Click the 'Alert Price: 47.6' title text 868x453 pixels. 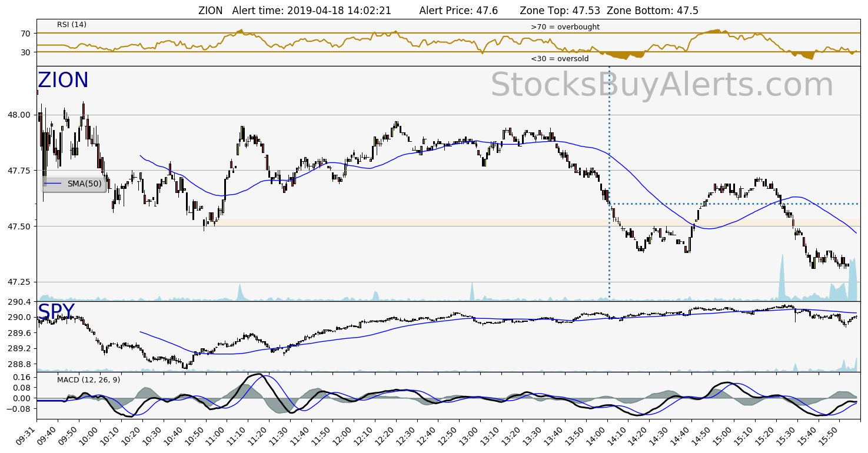459,11
